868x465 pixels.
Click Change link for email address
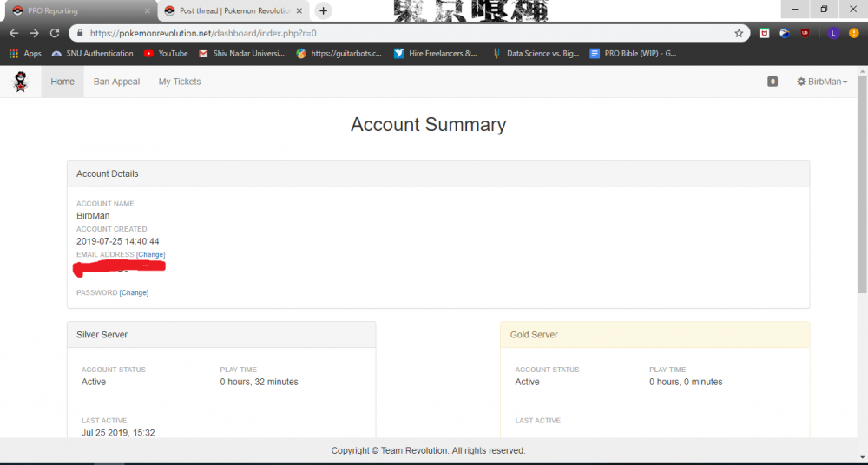coord(150,254)
